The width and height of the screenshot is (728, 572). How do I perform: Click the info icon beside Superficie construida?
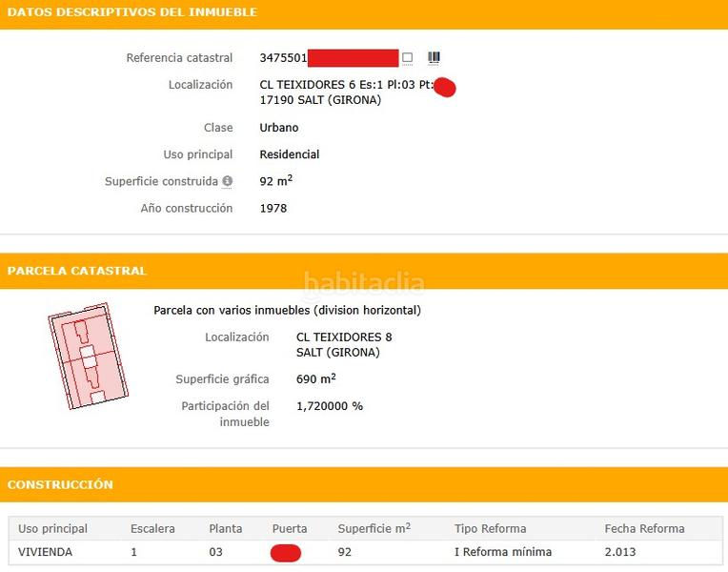227,181
